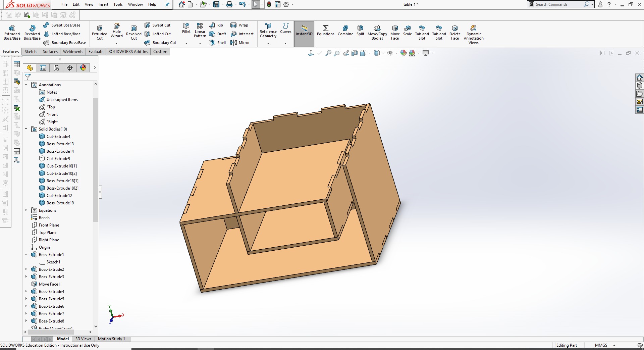The width and height of the screenshot is (644, 350).
Task: Expand the Boss-Extrude4 feature
Action: coord(26,292)
